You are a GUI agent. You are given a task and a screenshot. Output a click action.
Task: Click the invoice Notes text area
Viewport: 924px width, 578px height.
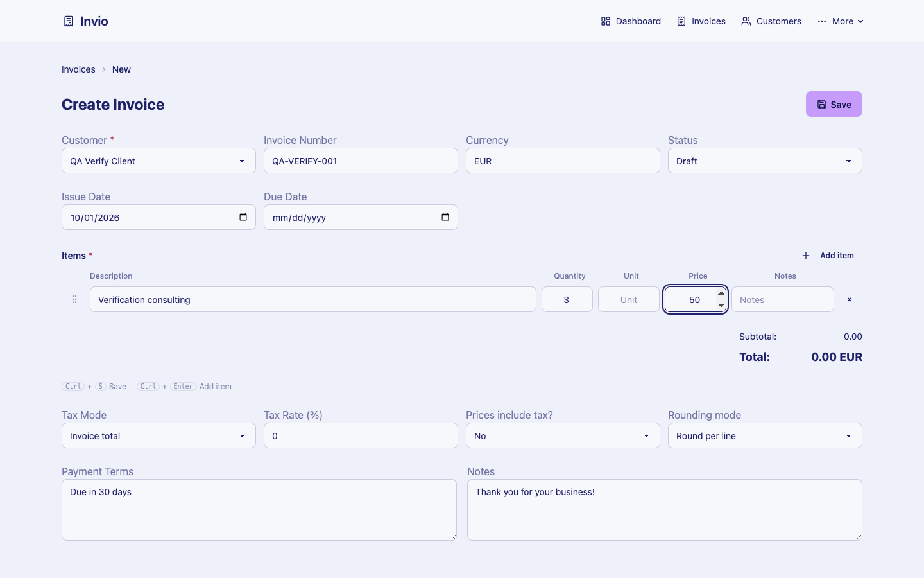click(x=665, y=510)
